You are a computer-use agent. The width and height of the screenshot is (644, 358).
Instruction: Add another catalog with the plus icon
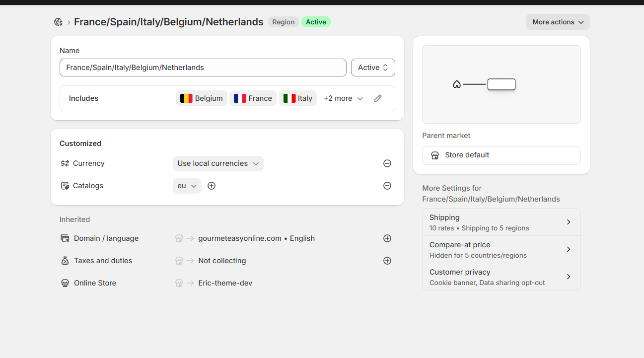click(x=212, y=186)
